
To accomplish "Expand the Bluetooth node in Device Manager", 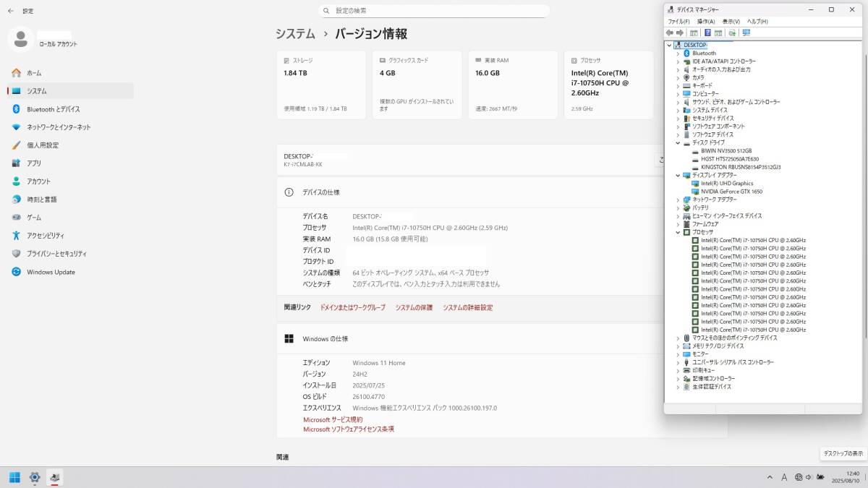I will tap(678, 53).
